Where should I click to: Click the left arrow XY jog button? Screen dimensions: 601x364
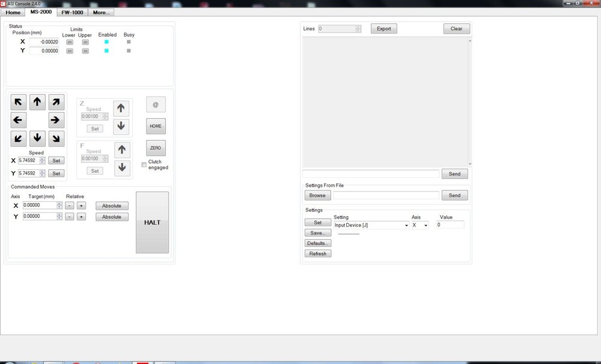19,120
